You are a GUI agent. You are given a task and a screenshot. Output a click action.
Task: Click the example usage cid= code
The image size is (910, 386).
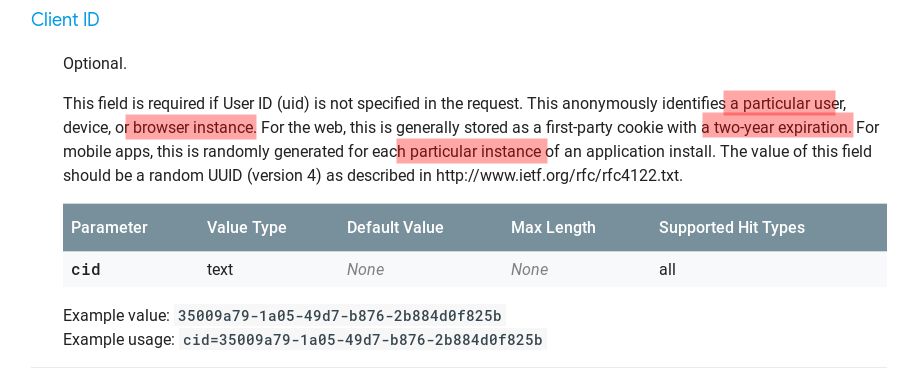point(363,340)
